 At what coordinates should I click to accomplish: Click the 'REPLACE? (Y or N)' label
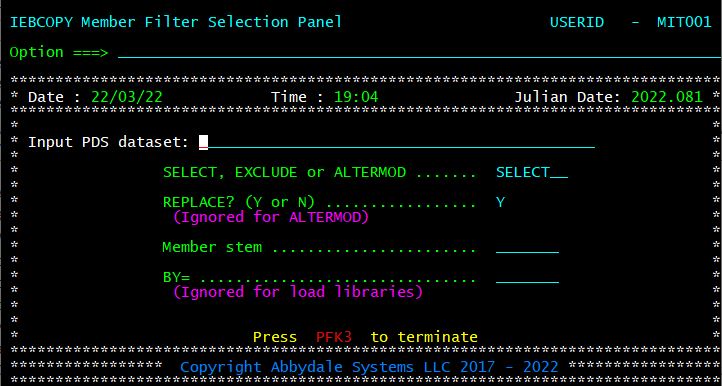(x=239, y=202)
